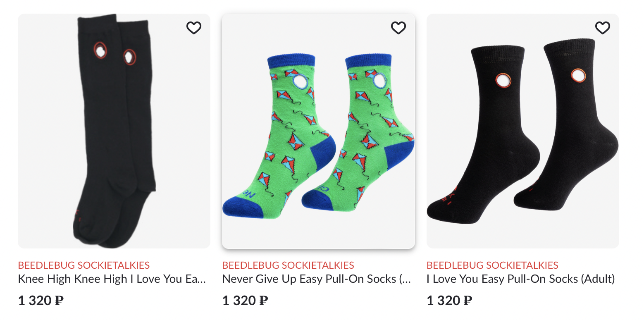Open the knee high black socks product photo
This screenshot has height=320, width=644.
(114, 131)
